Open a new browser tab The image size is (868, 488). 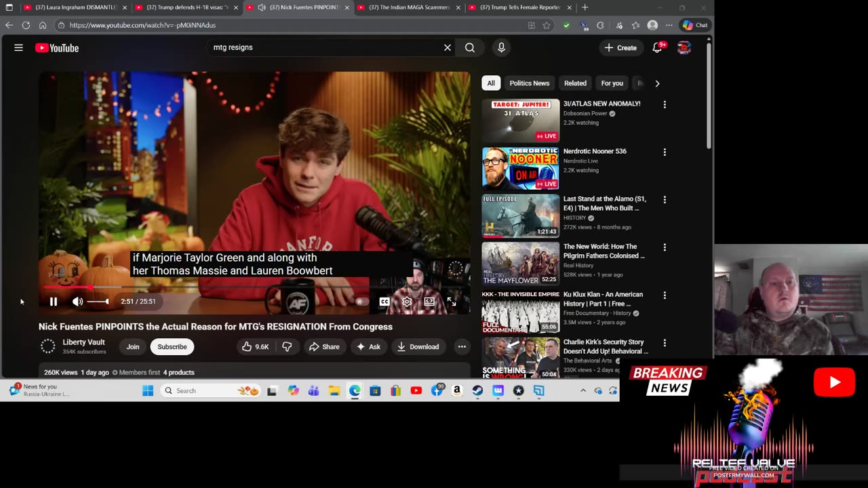pyautogui.click(x=585, y=7)
